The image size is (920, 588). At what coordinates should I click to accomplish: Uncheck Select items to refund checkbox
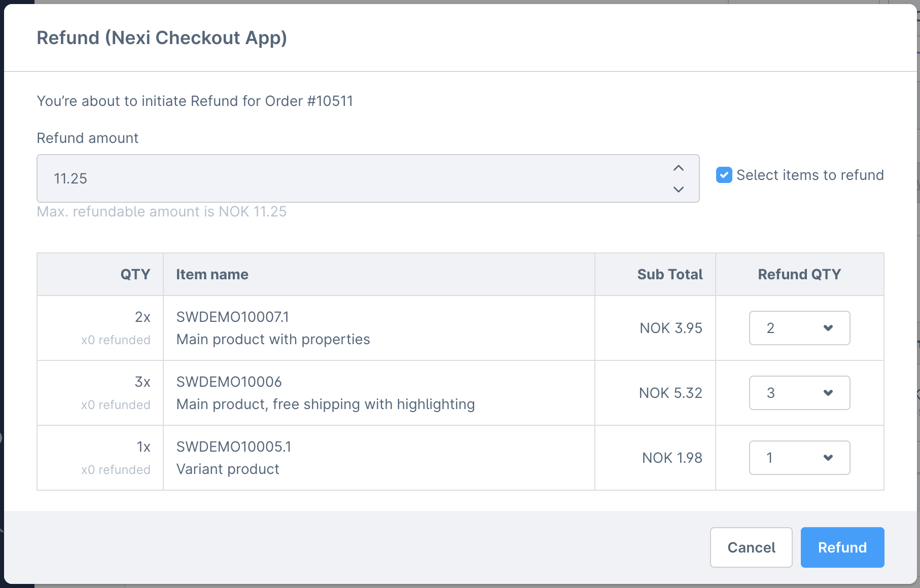point(724,175)
